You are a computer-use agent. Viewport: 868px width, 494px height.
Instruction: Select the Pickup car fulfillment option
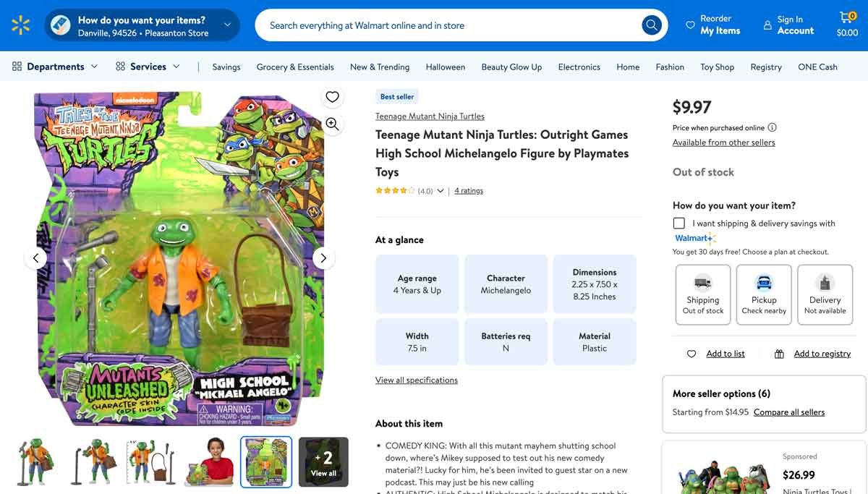coord(763,294)
